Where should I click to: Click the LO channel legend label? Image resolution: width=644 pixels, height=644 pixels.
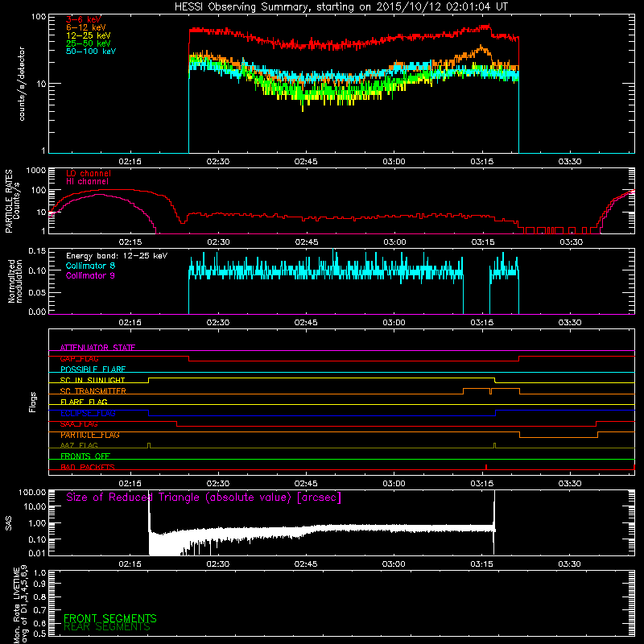point(89,173)
